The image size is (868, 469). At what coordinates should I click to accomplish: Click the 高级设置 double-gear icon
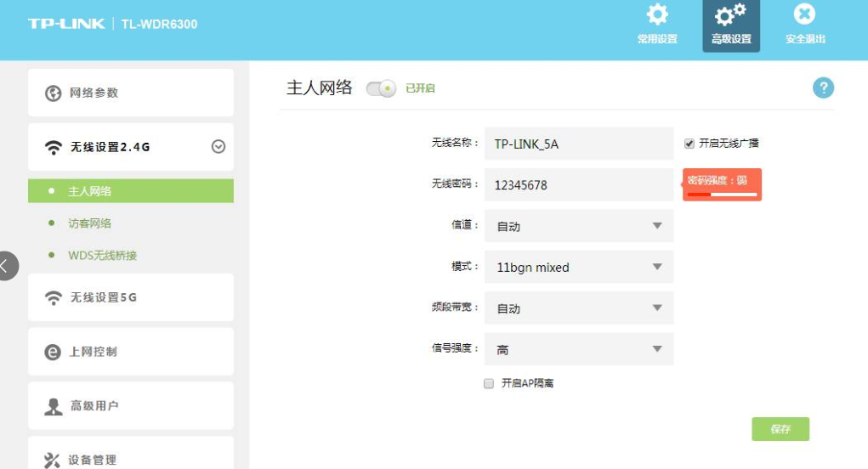(730, 15)
